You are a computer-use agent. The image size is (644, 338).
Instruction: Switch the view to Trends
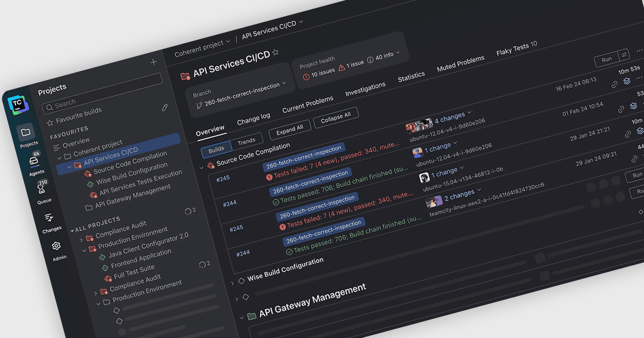pyautogui.click(x=247, y=141)
